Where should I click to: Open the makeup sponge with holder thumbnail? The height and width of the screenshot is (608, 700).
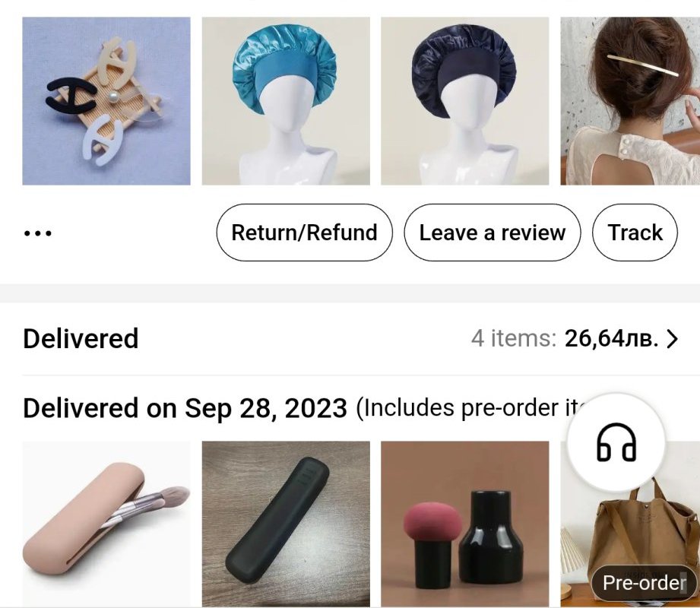[x=464, y=524]
